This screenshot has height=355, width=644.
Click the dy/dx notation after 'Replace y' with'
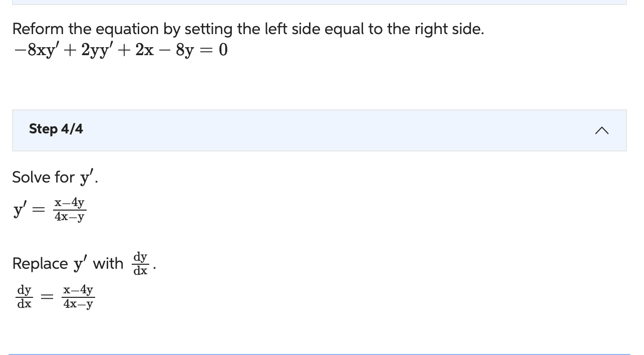pyautogui.click(x=140, y=263)
